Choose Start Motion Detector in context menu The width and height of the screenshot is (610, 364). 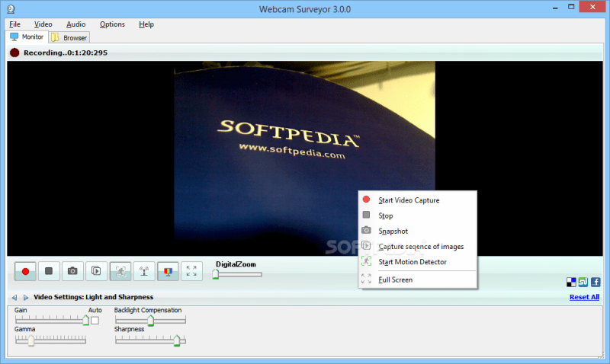(x=417, y=262)
